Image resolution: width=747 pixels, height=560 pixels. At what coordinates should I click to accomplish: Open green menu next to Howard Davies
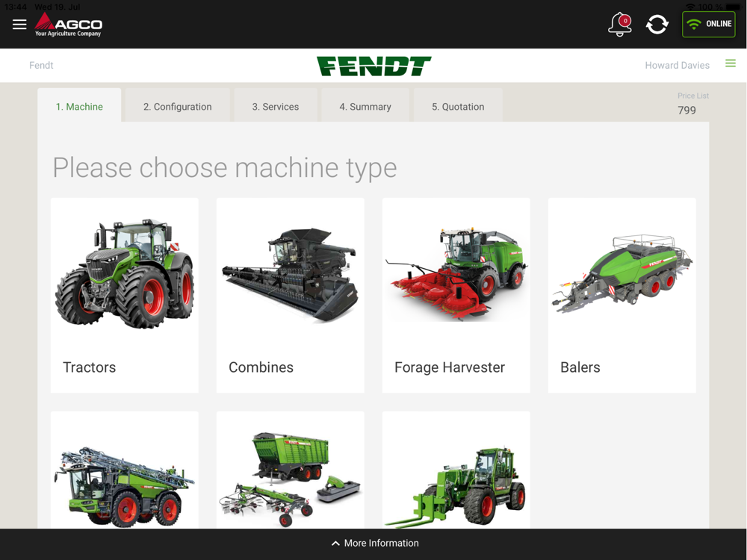[731, 63]
